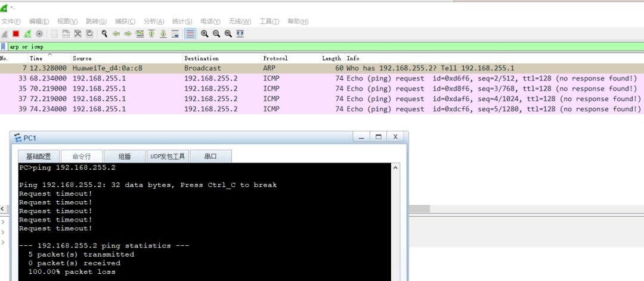Open the 视图(V) menu
The height and width of the screenshot is (281, 644).
pyautogui.click(x=67, y=21)
